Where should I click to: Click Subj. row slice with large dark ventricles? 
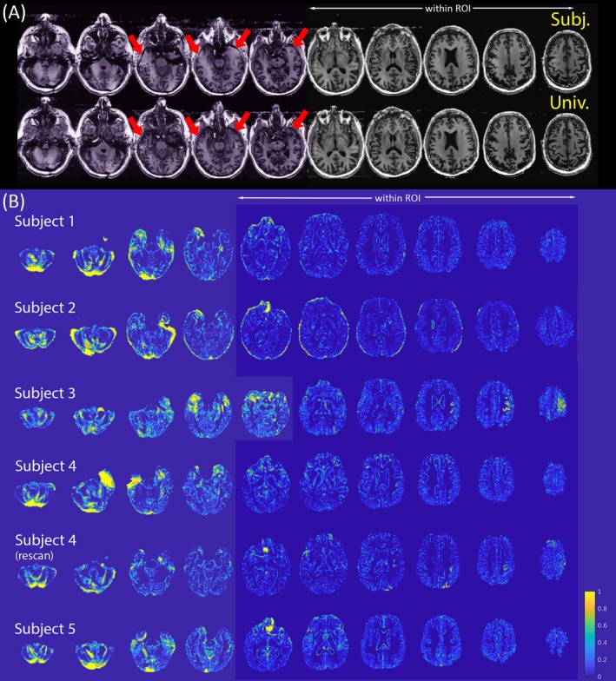pos(452,59)
